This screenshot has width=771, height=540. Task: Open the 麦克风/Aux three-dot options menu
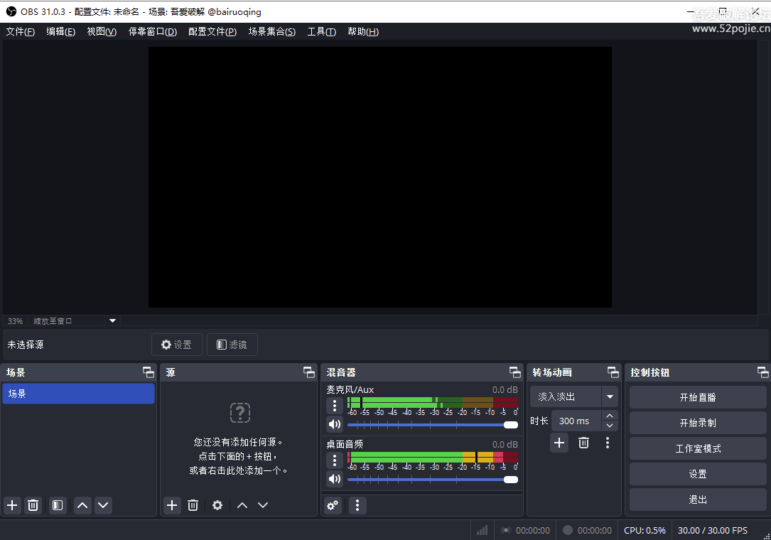335,406
